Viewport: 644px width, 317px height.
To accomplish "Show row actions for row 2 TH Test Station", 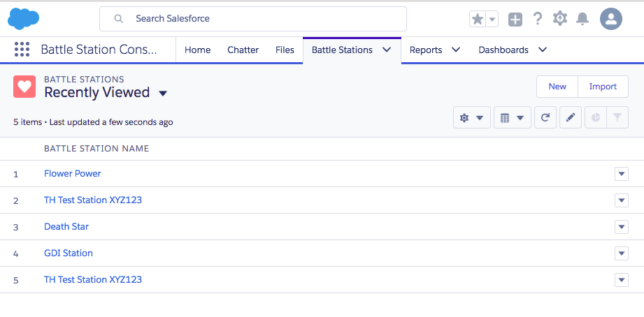I will click(x=622, y=200).
